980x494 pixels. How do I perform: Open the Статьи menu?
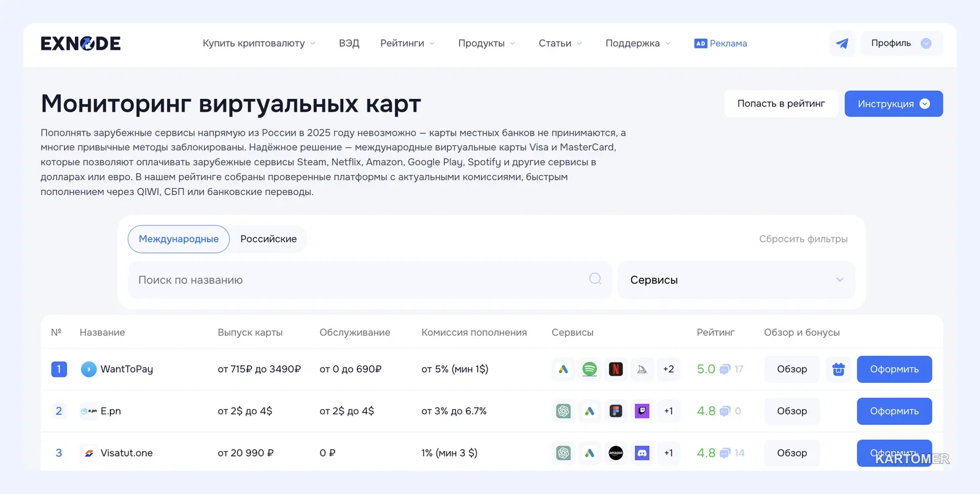point(561,44)
